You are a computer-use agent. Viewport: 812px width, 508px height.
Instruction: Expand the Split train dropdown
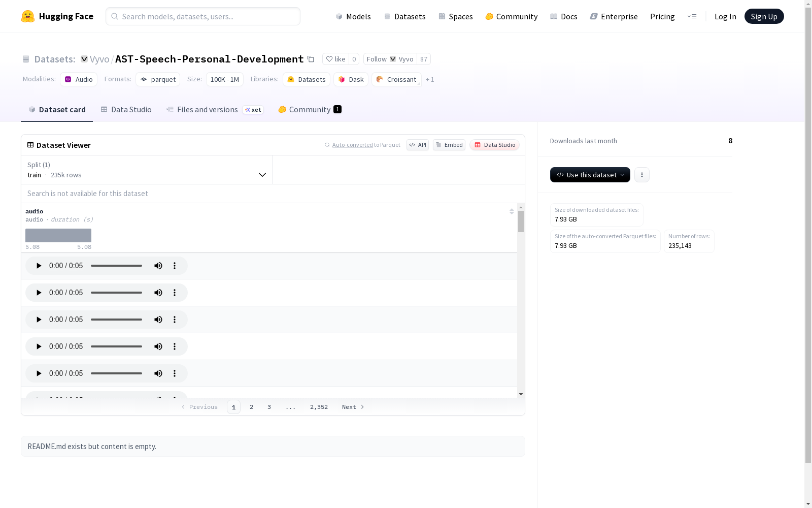pyautogui.click(x=147, y=170)
